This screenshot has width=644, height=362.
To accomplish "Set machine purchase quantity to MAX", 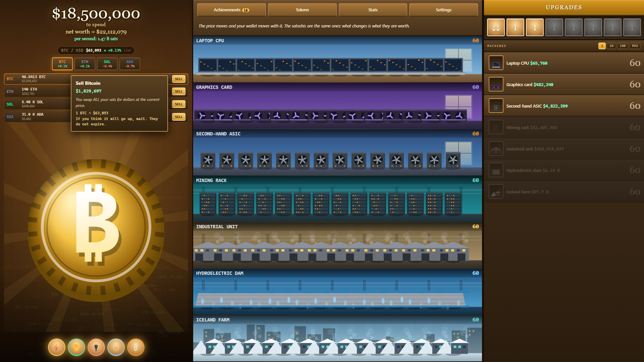I will coord(635,46).
